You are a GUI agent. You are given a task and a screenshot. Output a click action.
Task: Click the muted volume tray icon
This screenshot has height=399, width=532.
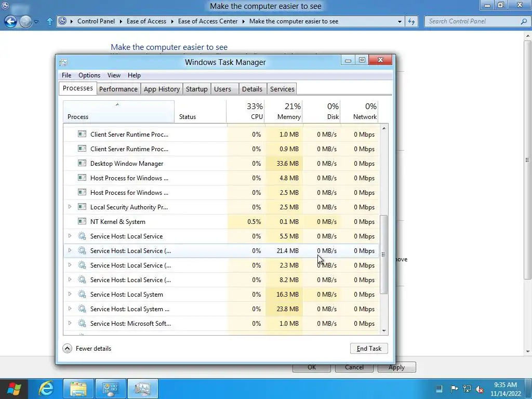[x=480, y=389]
